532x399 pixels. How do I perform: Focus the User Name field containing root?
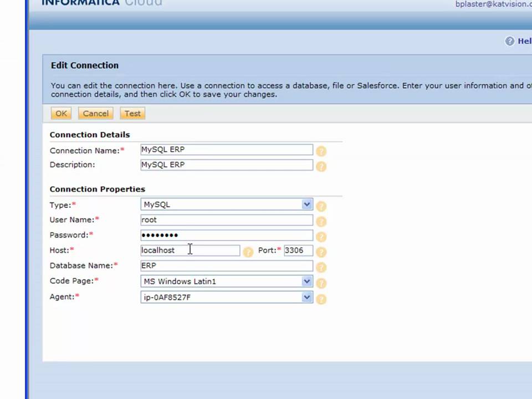tap(227, 220)
